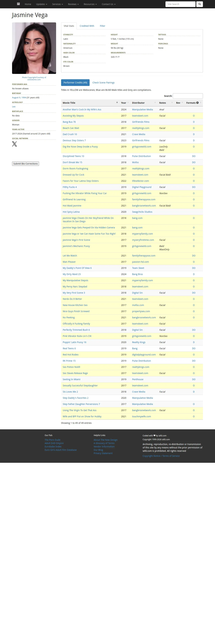Open Adult DVD Empire footer link
The width and height of the screenshot is (215, 644).
54,443
